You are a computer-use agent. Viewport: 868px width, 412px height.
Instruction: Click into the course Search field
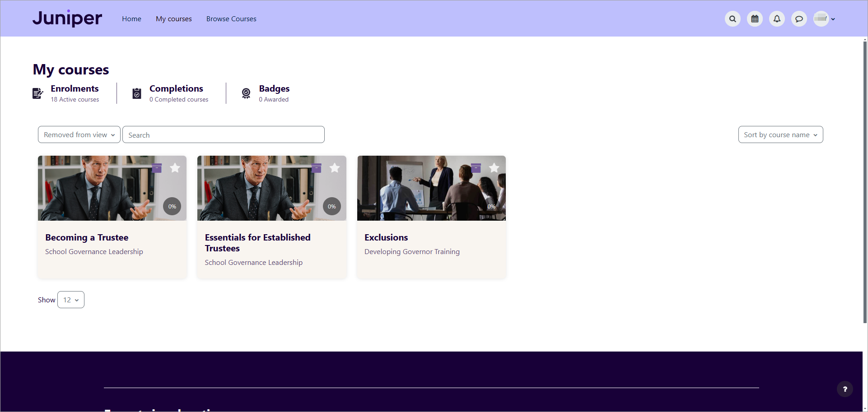223,134
